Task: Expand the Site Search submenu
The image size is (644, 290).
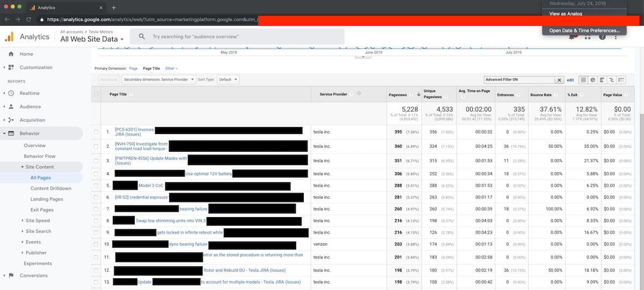Action: (x=22, y=232)
